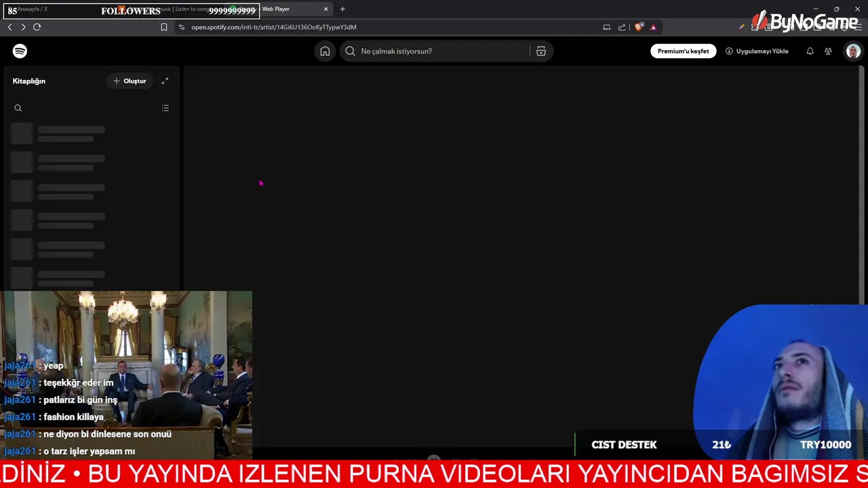The height and width of the screenshot is (488, 868).
Task: Open the notifications bell
Action: pos(810,51)
